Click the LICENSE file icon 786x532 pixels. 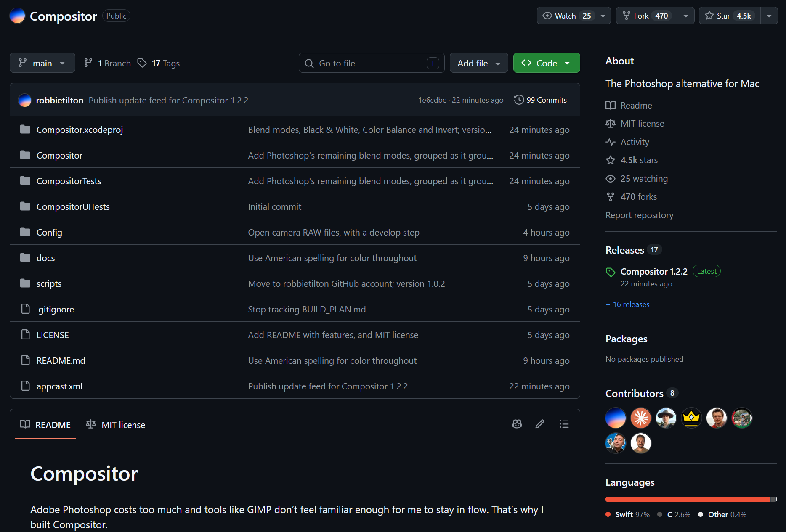[x=26, y=335]
